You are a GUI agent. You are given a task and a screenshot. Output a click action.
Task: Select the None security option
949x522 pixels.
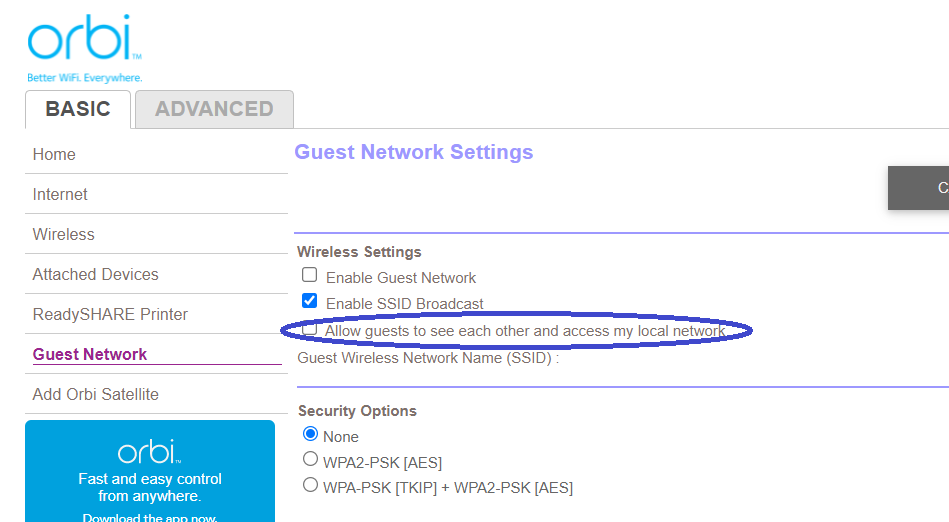tap(310, 434)
